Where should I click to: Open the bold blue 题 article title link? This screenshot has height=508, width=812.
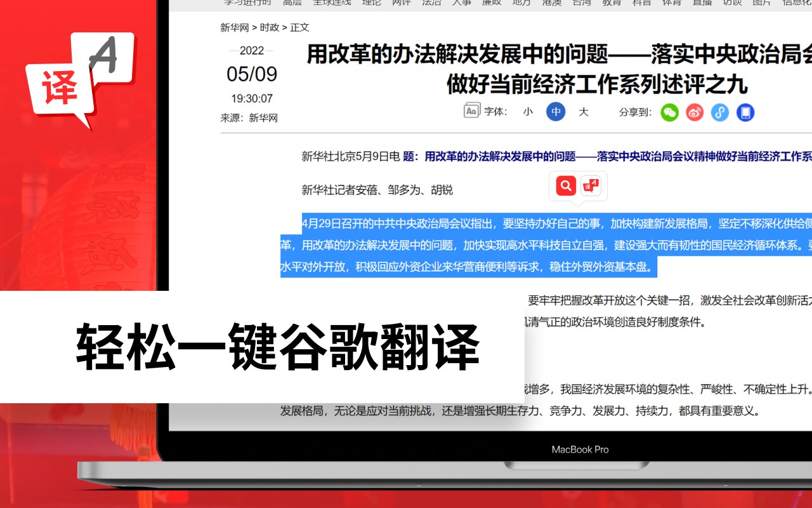pos(607,156)
